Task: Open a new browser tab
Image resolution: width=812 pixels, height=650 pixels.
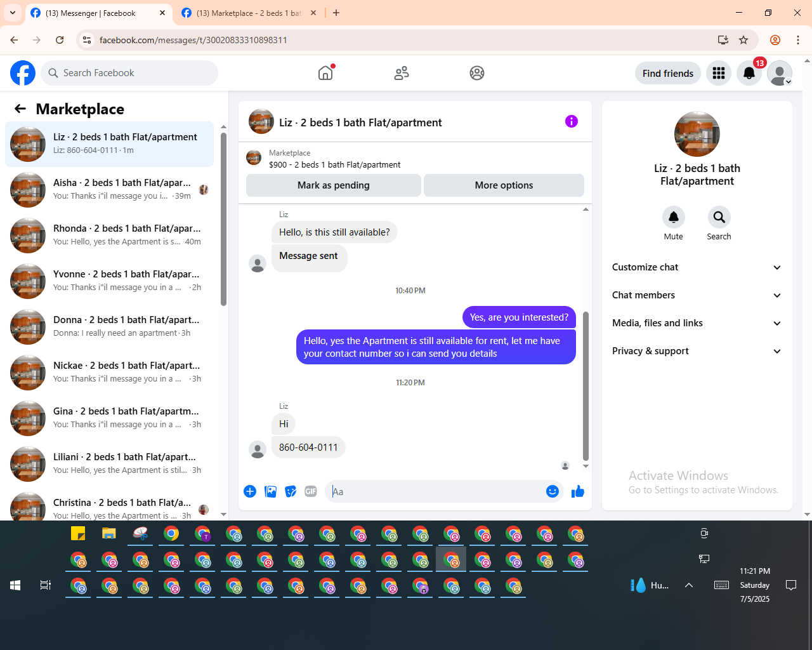Action: [x=336, y=13]
